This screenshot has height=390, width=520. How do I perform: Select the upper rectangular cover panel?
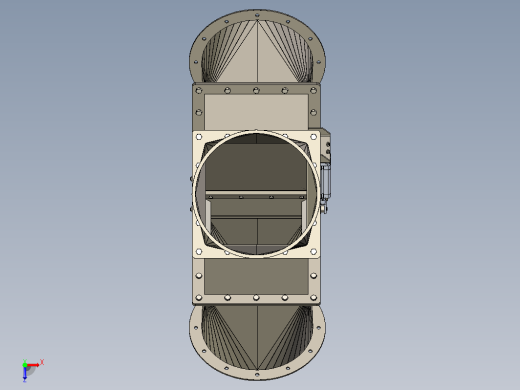[x=256, y=112]
